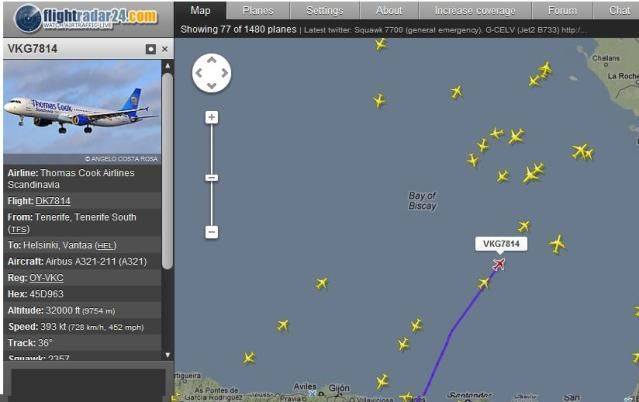The height and width of the screenshot is (402, 639).
Task: Click the info panel scroll-up arrow
Action: pyautogui.click(x=167, y=66)
